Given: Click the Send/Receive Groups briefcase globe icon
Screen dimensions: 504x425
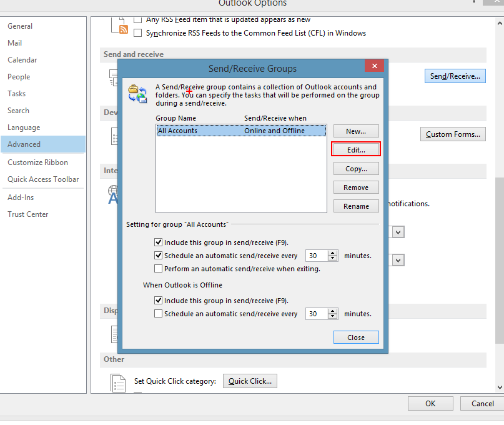Looking at the screenshot, I should [137, 94].
